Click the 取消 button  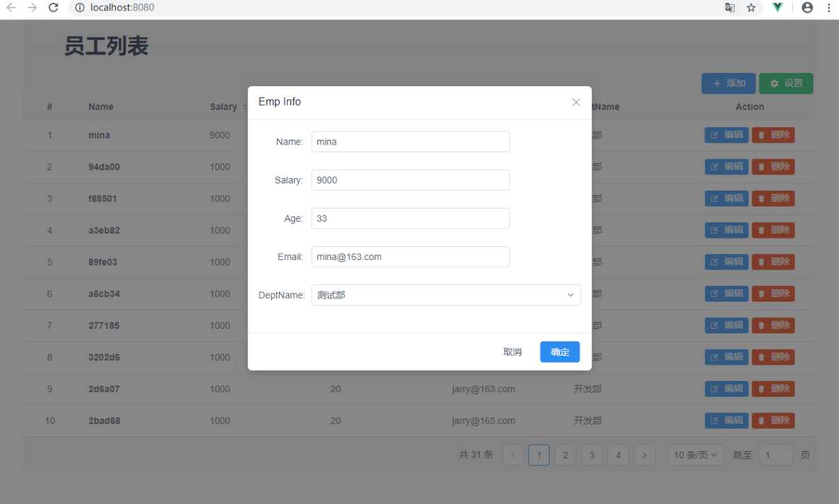tap(513, 352)
